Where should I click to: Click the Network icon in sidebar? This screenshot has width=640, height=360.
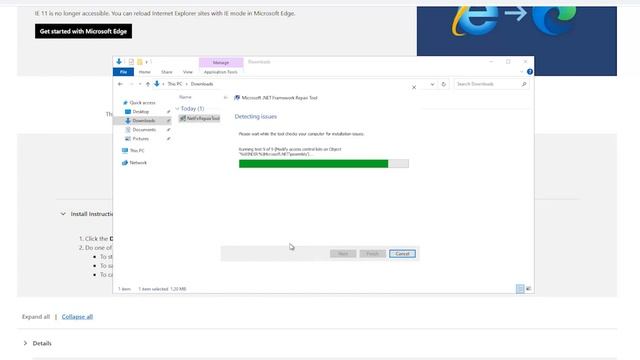click(125, 162)
